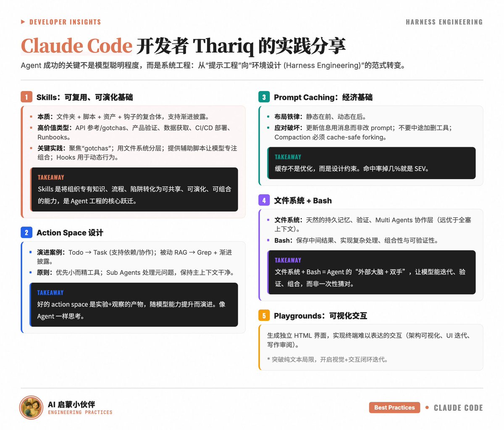Click the blue number 2 badge beside Action Space
This screenshot has height=430, width=504.
pos(26,232)
